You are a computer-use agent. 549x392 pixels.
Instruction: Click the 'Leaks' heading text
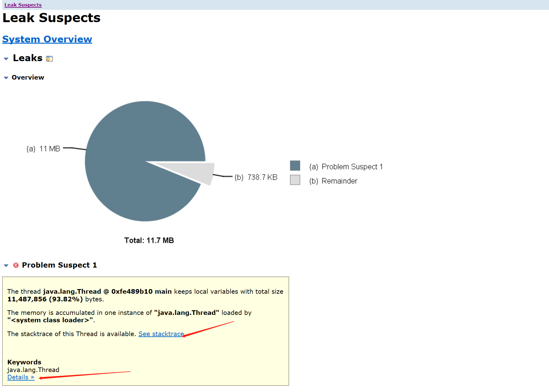click(28, 58)
